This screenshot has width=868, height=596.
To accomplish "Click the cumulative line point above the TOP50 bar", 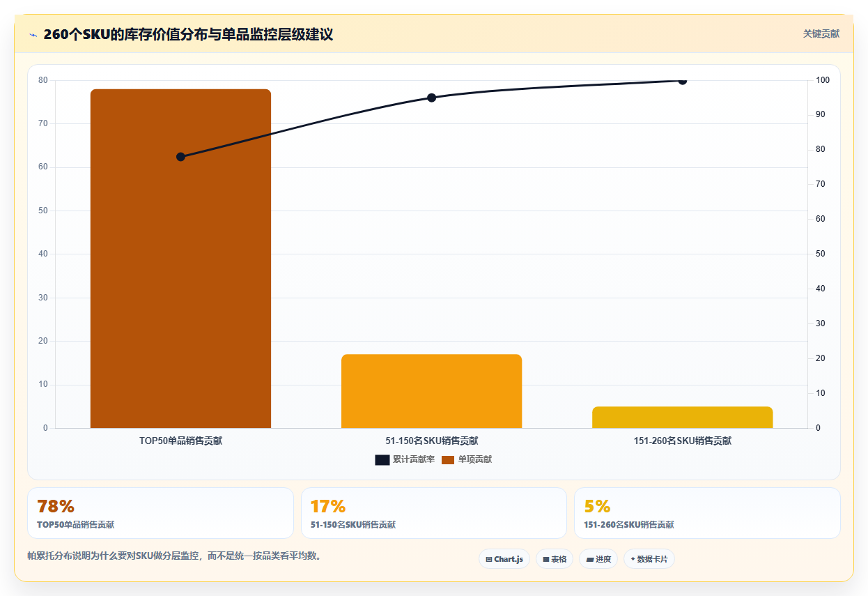I will [x=180, y=157].
